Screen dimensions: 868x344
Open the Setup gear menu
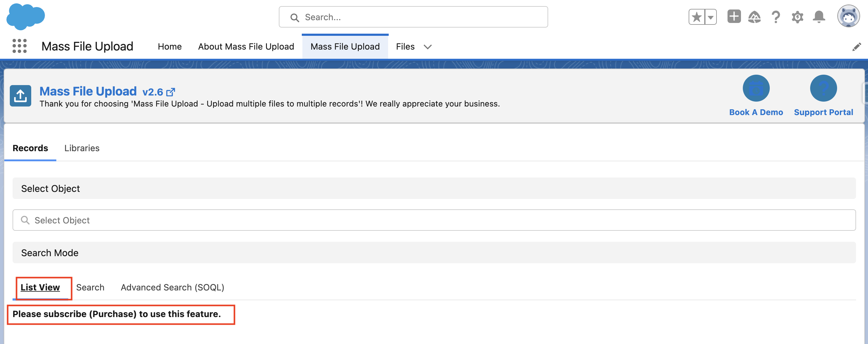click(797, 17)
